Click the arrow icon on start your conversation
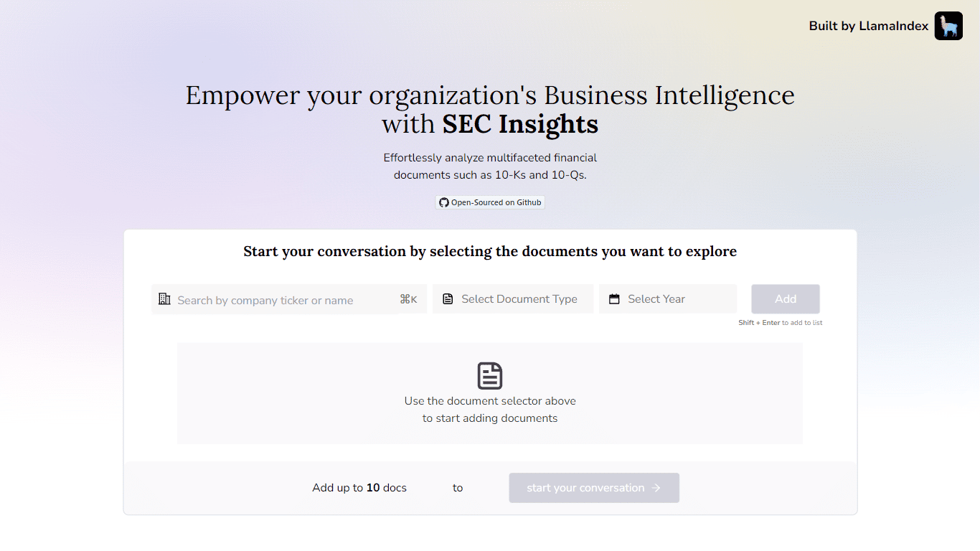 click(x=656, y=488)
